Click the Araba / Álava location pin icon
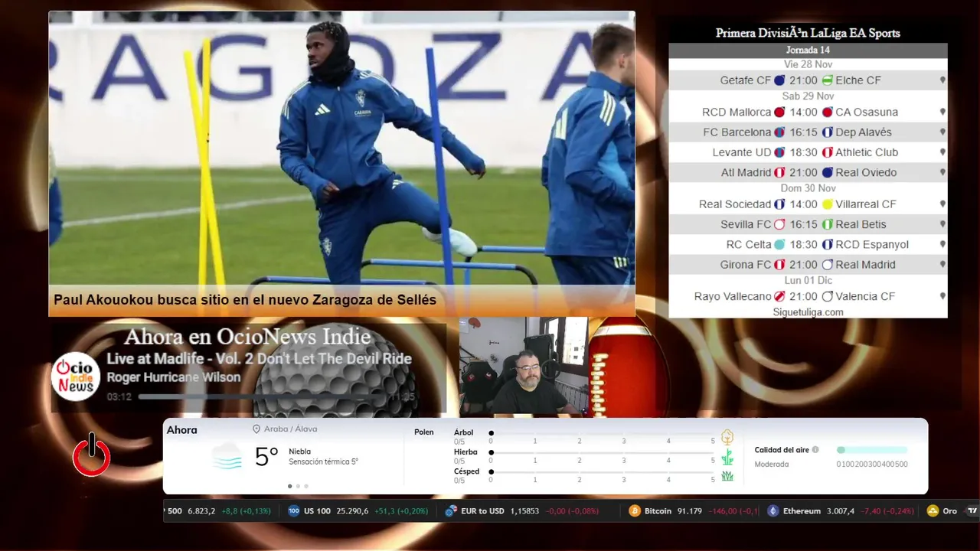The image size is (980, 551). tap(256, 429)
